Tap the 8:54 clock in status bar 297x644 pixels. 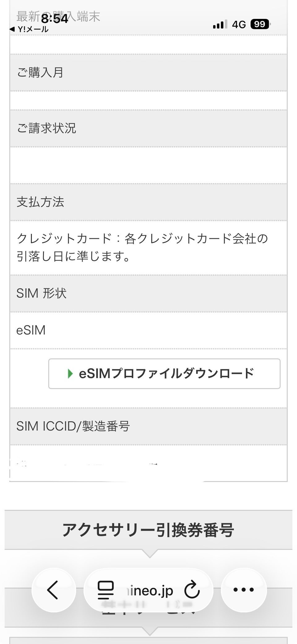54,19
